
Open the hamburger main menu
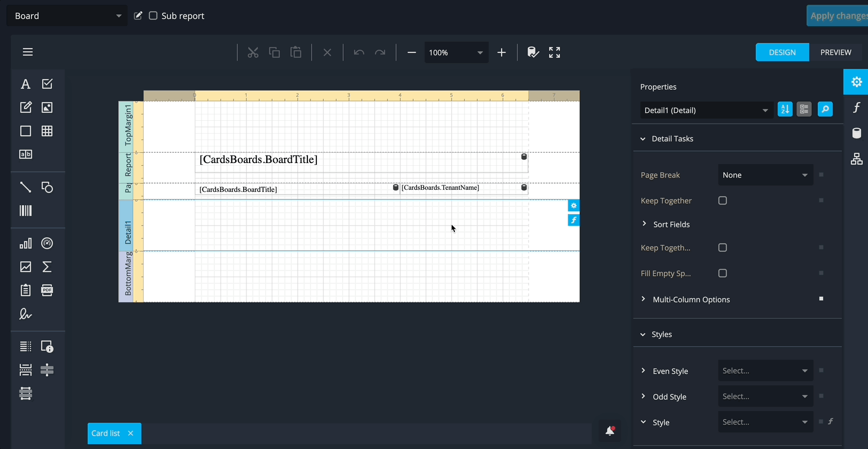28,52
